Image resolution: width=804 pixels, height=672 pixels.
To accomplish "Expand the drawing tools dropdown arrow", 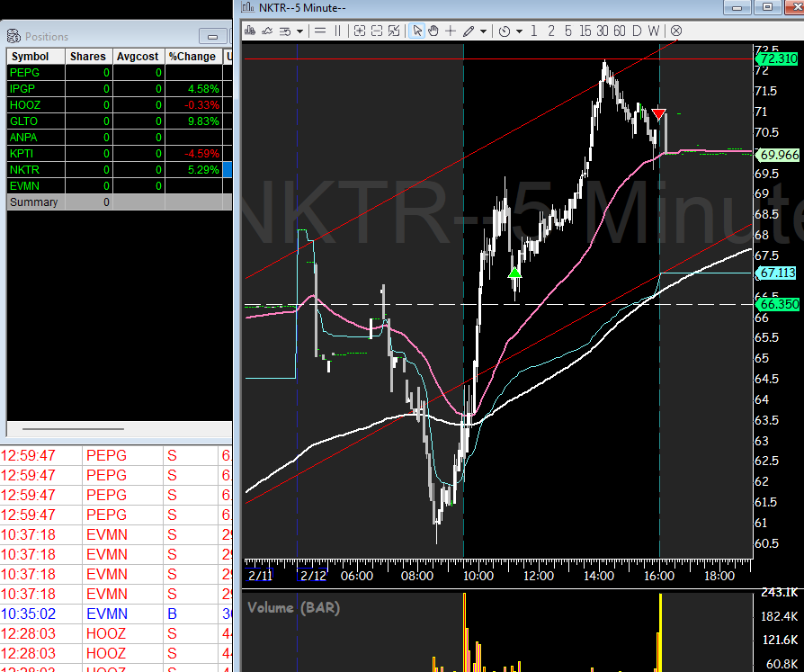I will [483, 31].
